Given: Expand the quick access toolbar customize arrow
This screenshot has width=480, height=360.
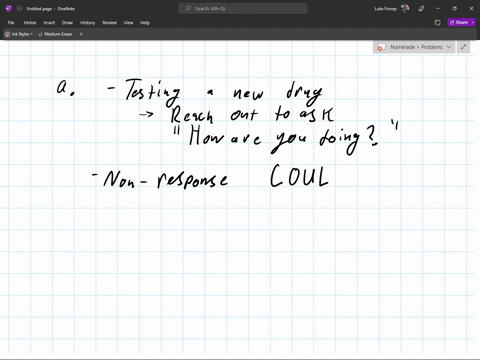Looking at the screenshot, I should pos(81,34).
